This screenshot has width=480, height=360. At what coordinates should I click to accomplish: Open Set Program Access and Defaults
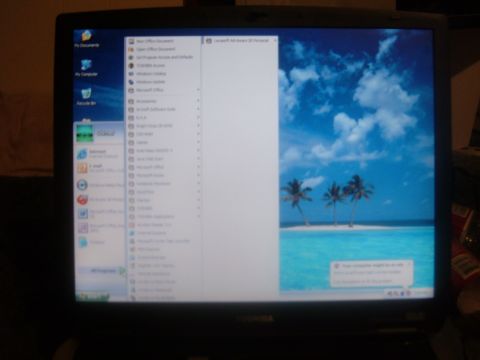click(163, 57)
